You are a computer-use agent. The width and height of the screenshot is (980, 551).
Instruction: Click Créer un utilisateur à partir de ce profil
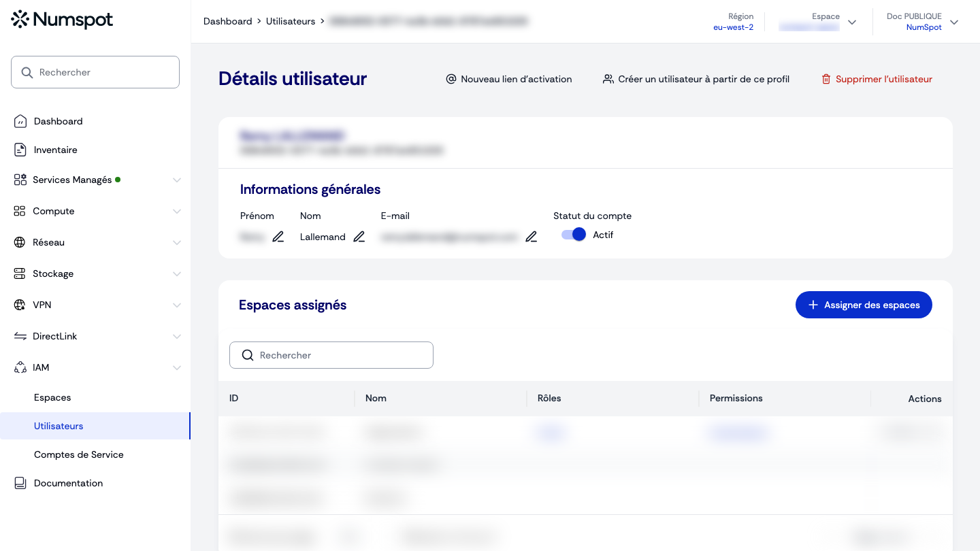(696, 79)
